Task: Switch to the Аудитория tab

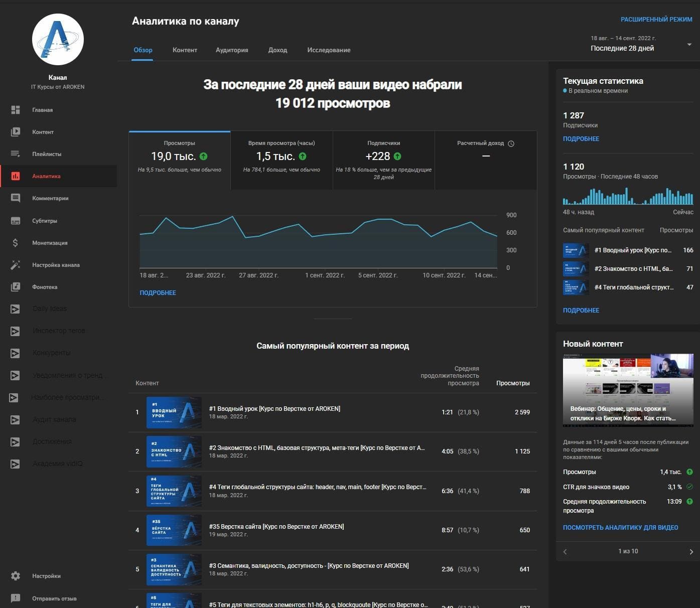Action: (x=232, y=50)
